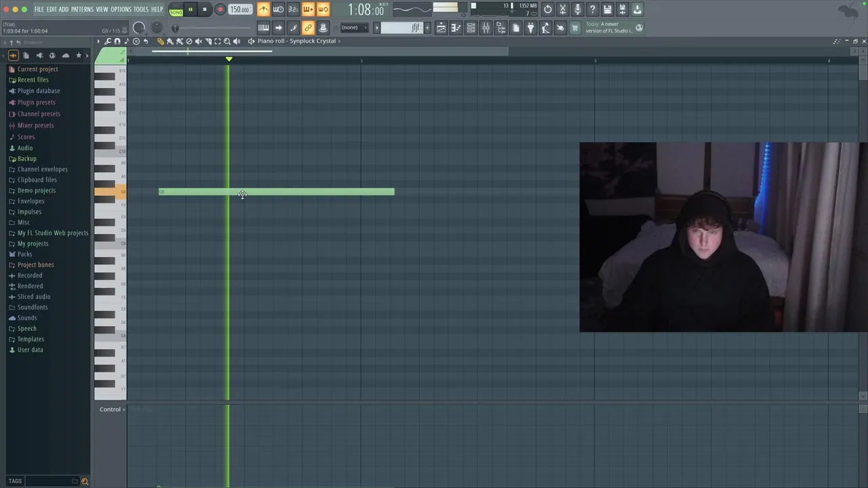The width and height of the screenshot is (868, 488).
Task: Open the project picker pages icon
Action: click(x=515, y=28)
